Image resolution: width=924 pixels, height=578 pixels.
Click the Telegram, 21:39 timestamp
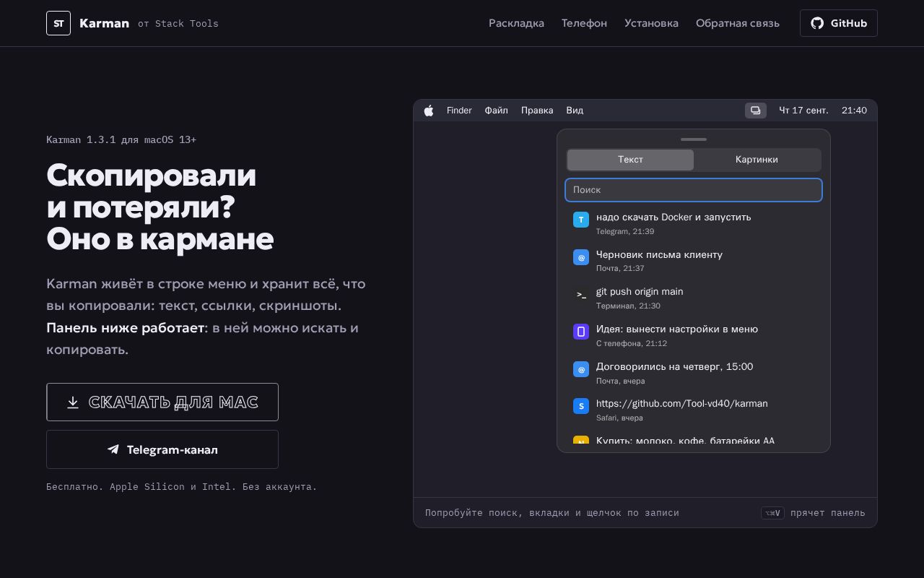[625, 231]
